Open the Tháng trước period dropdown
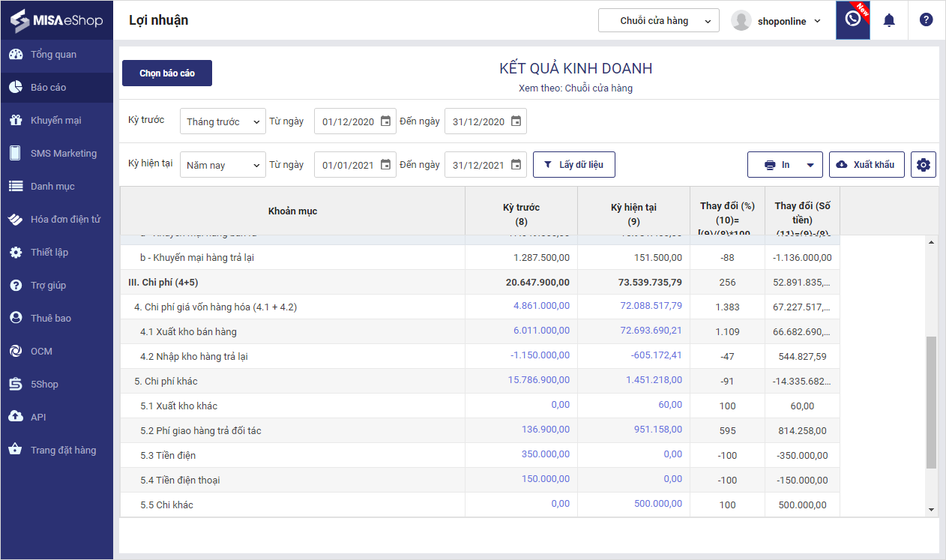Image resolution: width=946 pixels, height=560 pixels. 223,121
